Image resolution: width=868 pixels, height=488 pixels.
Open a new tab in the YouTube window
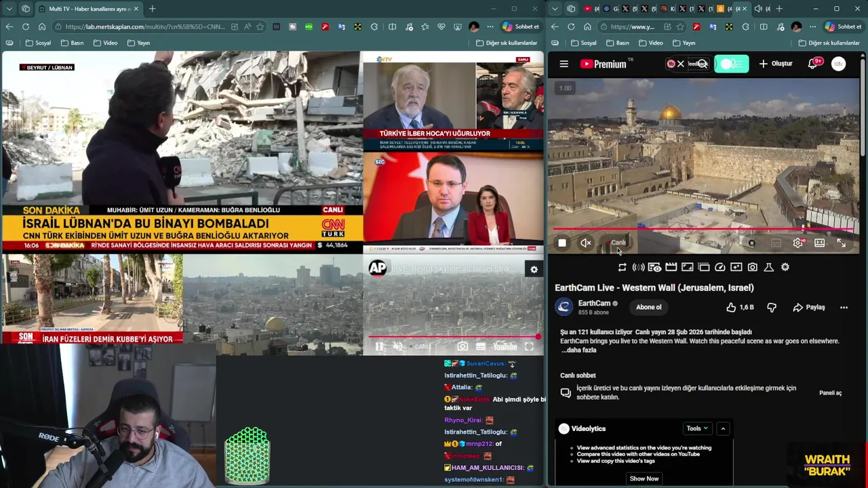(x=778, y=9)
